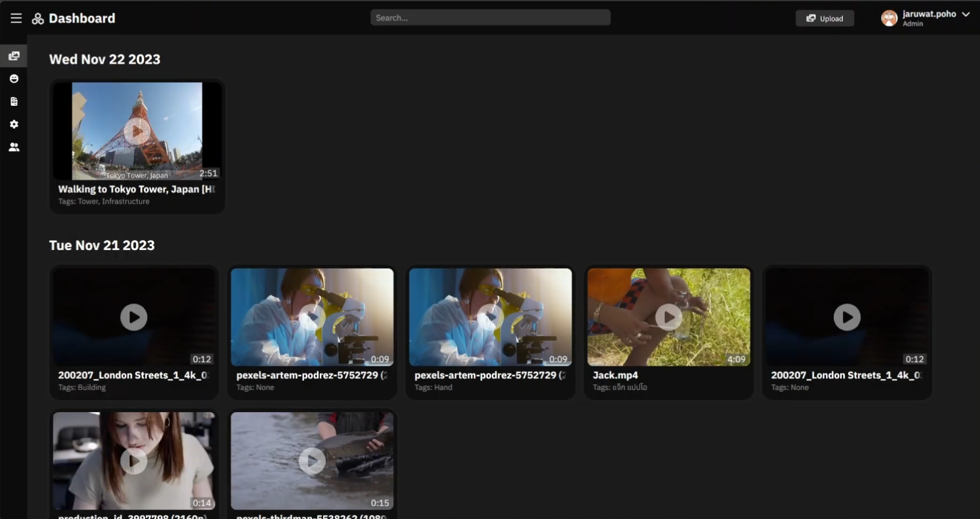
Task: Open the media library sidebar icon
Action: (x=14, y=56)
